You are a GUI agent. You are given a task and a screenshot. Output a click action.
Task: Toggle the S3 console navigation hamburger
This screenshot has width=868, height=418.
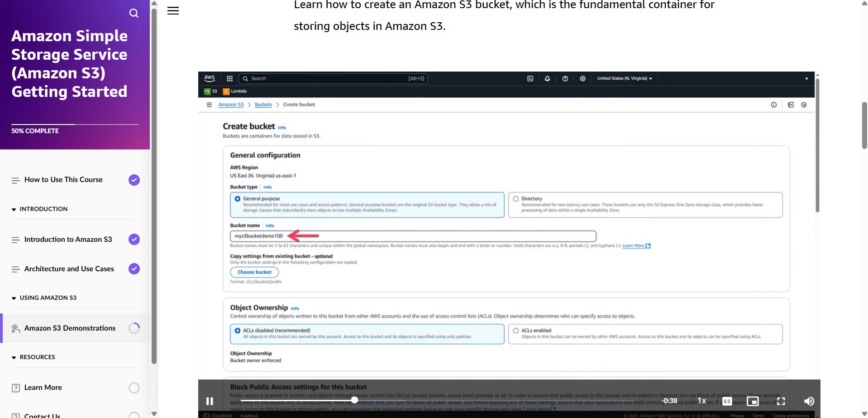pyautogui.click(x=209, y=105)
